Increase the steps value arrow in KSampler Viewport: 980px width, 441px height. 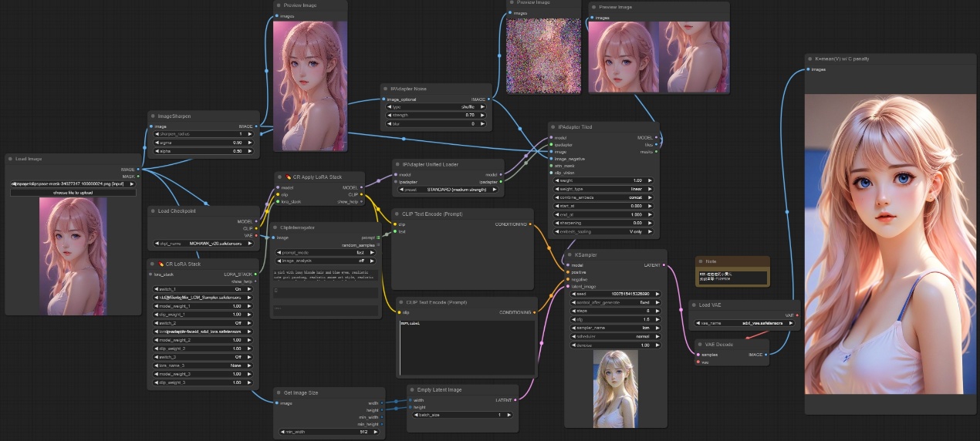tap(657, 311)
